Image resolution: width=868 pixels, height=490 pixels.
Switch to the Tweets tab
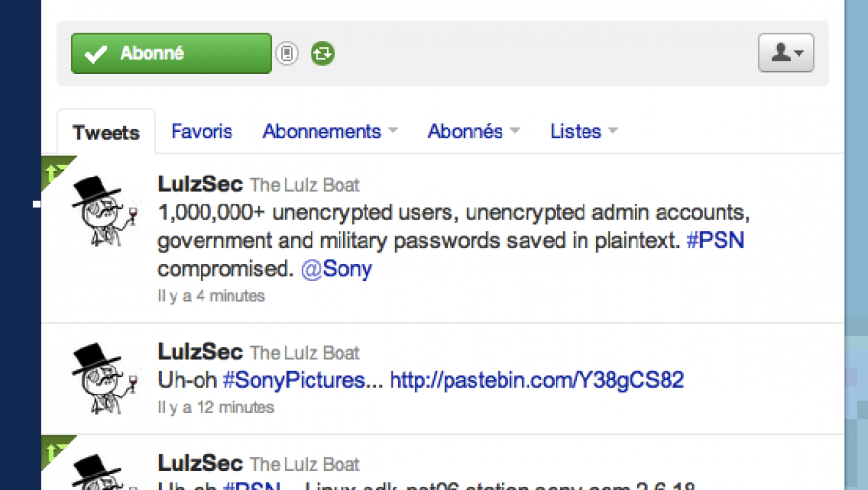tap(106, 132)
